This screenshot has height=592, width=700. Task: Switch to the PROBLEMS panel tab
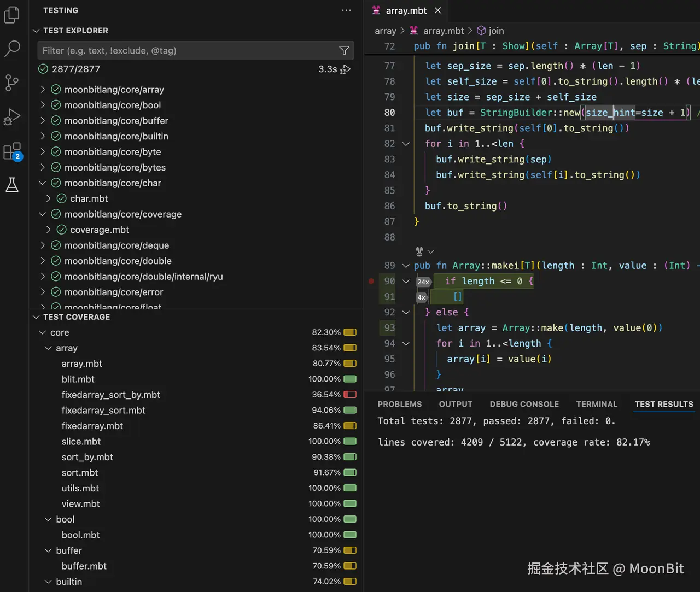coord(400,404)
